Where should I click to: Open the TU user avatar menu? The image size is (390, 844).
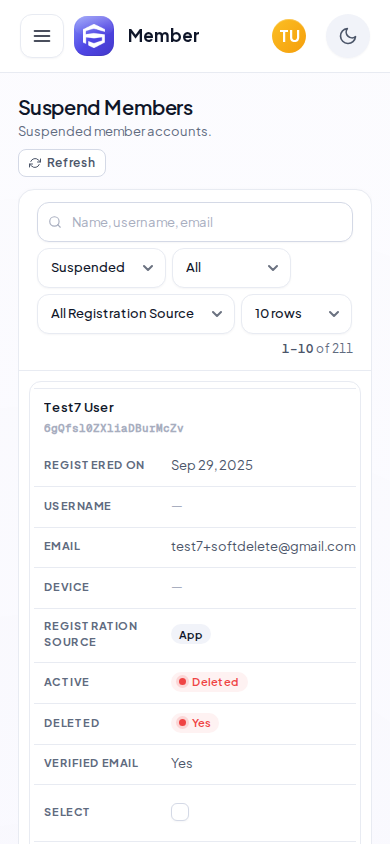pyautogui.click(x=289, y=36)
